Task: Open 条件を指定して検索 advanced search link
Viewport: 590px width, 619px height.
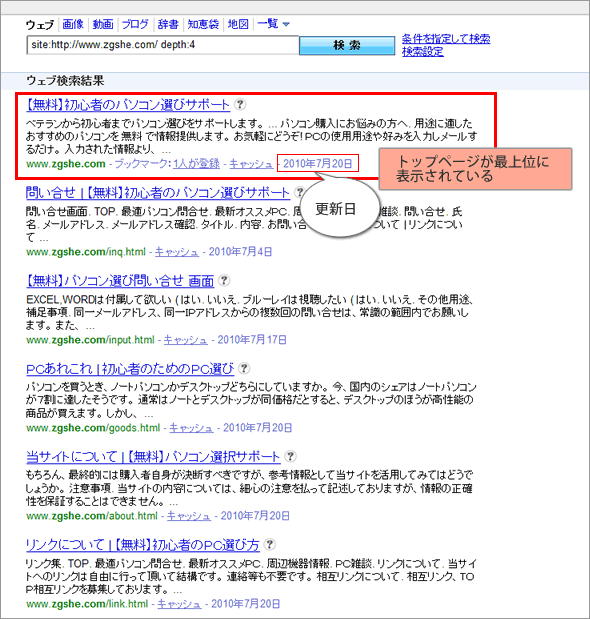Action: 446,39
